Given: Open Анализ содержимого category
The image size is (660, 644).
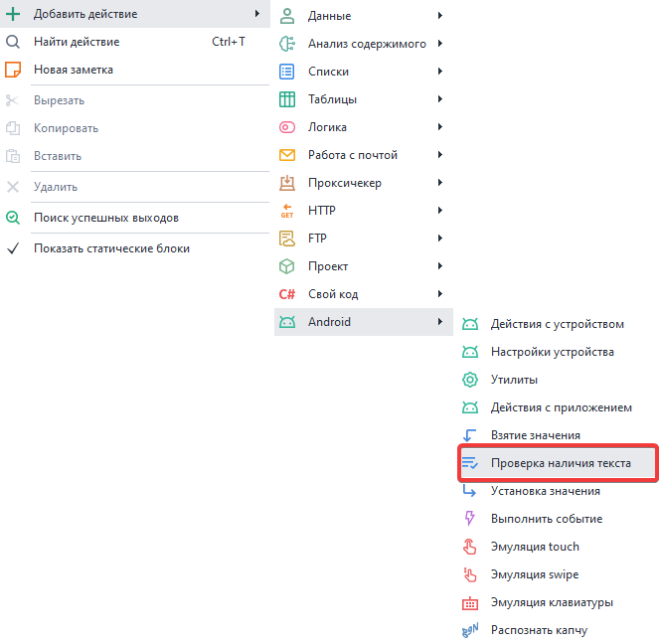Looking at the screenshot, I should [367, 44].
